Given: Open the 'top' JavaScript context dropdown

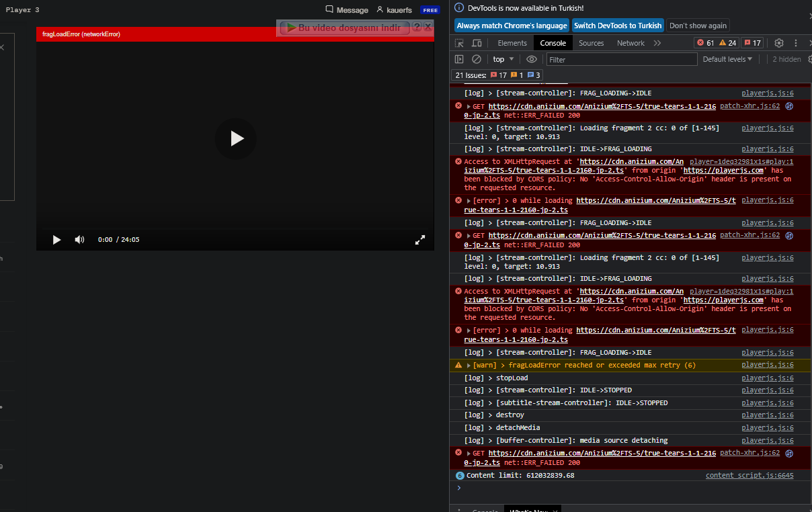Looking at the screenshot, I should (503, 59).
